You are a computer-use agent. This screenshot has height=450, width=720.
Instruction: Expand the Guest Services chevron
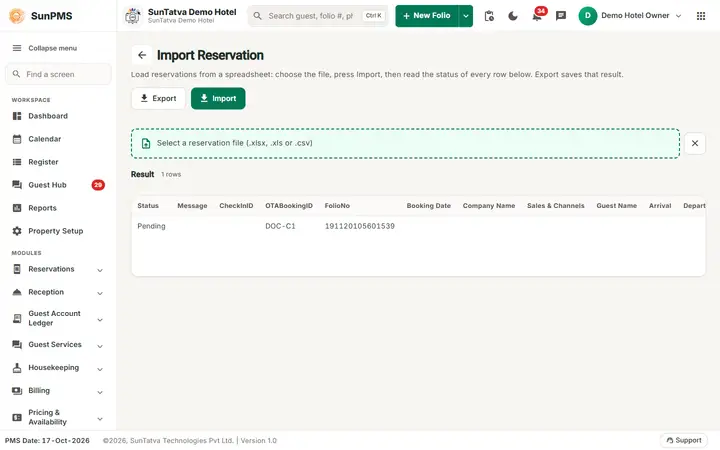[x=100, y=346]
